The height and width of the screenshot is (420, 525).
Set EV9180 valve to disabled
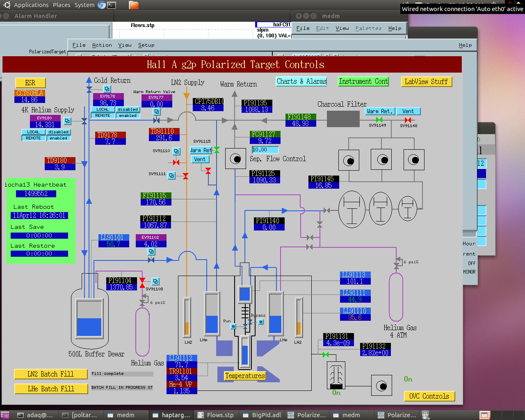point(58,132)
